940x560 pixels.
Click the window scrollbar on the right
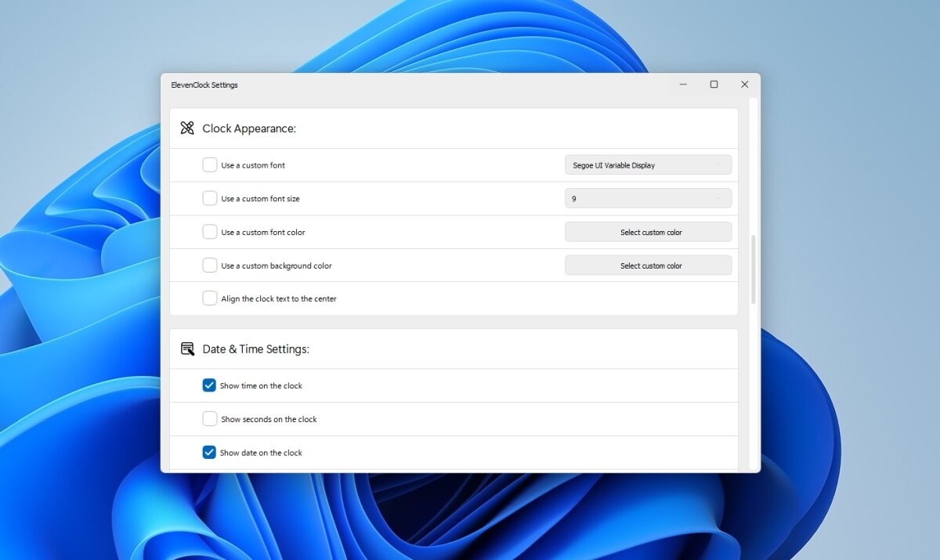pos(753,266)
